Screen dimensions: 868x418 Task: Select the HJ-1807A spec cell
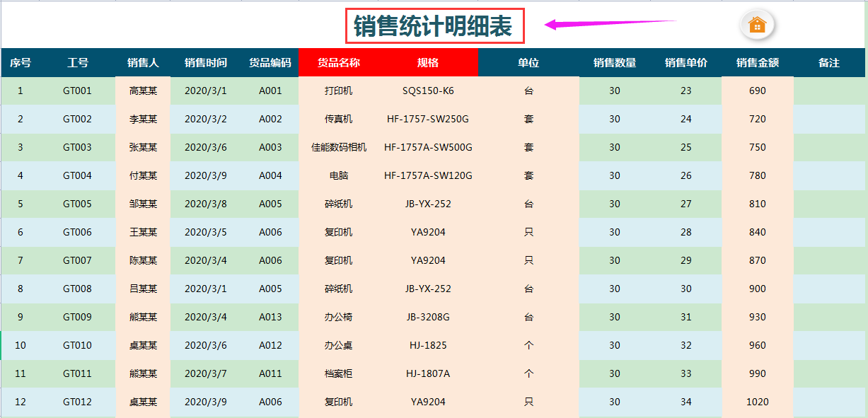coord(428,373)
